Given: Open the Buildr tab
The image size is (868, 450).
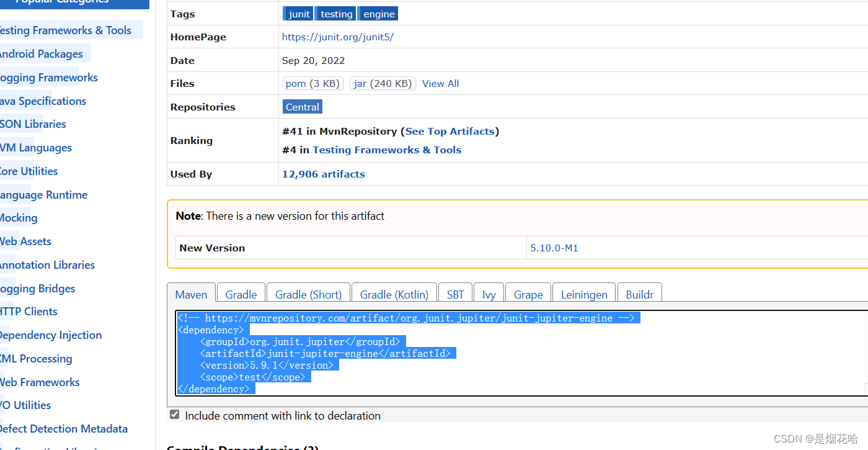Looking at the screenshot, I should (640, 294).
